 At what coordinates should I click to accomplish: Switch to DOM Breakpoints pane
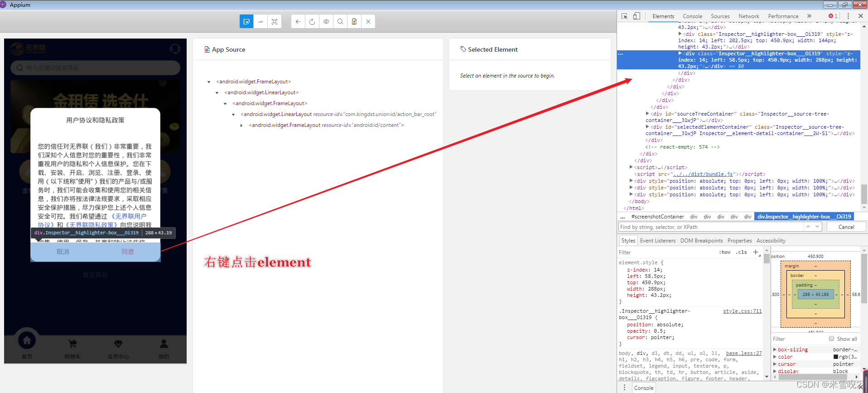point(702,241)
